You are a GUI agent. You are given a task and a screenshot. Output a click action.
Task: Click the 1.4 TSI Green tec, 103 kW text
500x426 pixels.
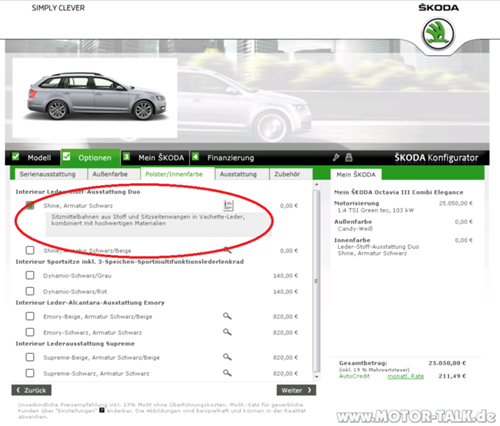point(375,210)
